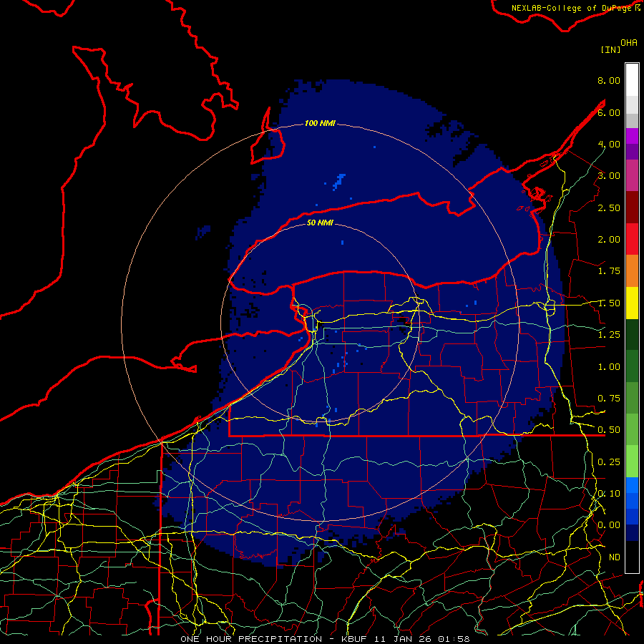Pick the white legend swatch beside 8.00
Image resolution: width=644 pixels, height=644 pixels.
[632, 79]
